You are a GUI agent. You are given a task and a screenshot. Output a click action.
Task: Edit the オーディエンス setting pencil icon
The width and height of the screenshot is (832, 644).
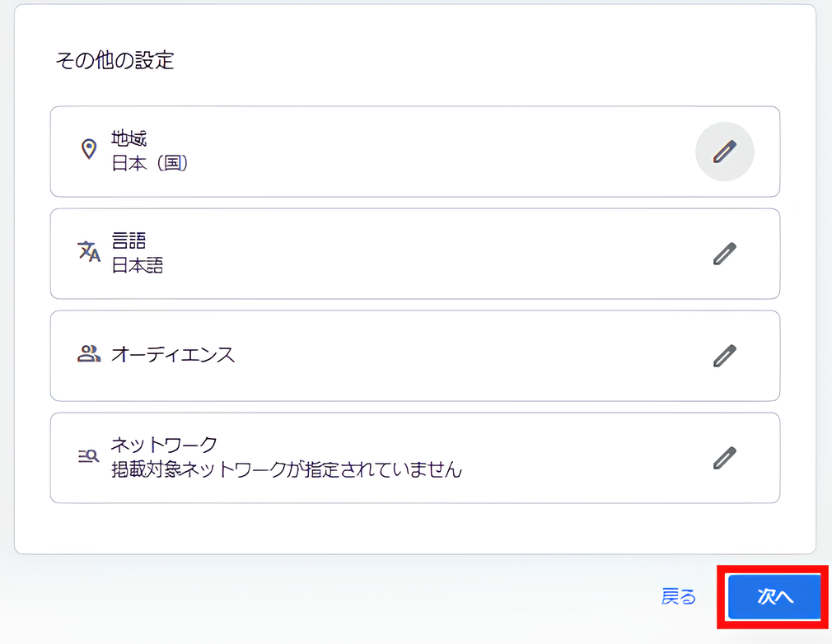pyautogui.click(x=724, y=355)
